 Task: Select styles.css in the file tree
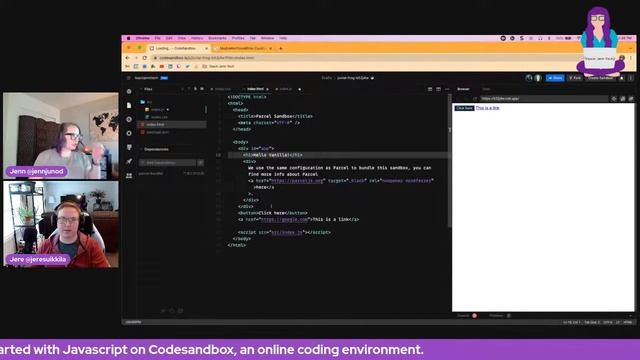[158, 117]
